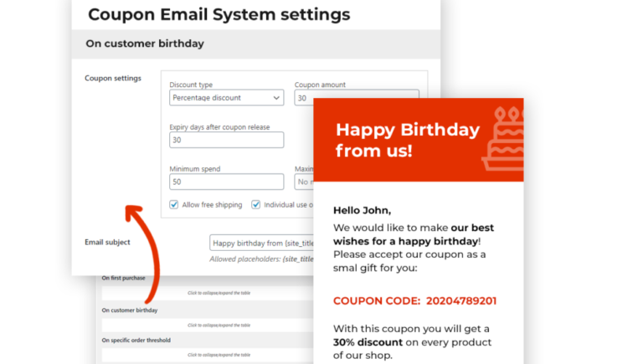
Task: Toggle the Individual use checkbox
Action: coord(256,205)
